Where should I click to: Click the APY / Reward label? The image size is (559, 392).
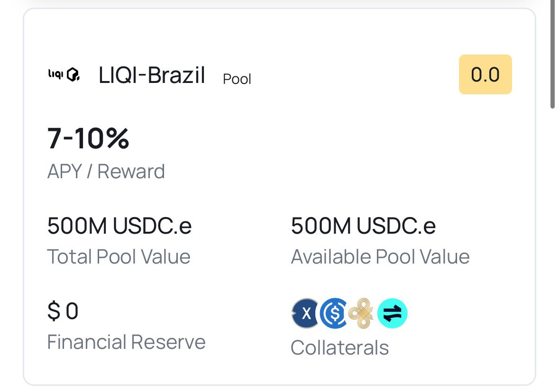coord(106,172)
